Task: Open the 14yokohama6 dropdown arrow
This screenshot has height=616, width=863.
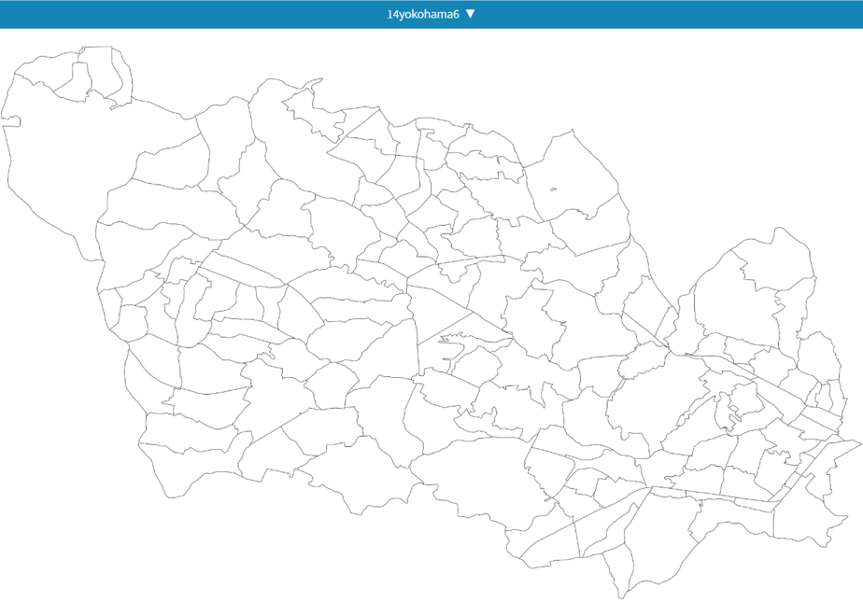Action: (x=470, y=14)
